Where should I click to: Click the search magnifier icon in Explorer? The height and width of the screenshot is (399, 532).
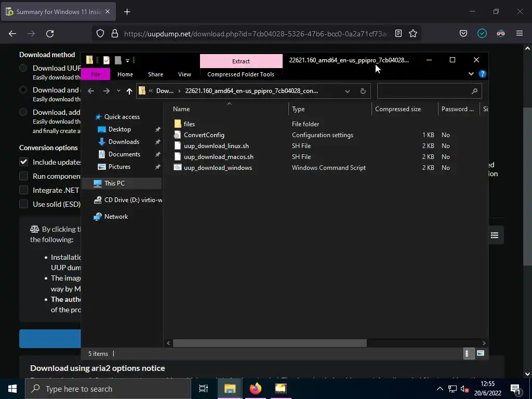coord(474,91)
